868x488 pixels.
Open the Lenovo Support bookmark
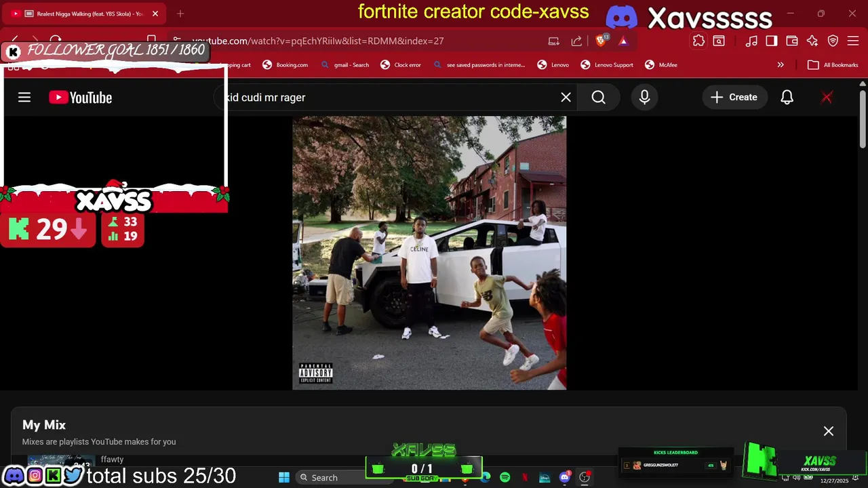coord(607,65)
